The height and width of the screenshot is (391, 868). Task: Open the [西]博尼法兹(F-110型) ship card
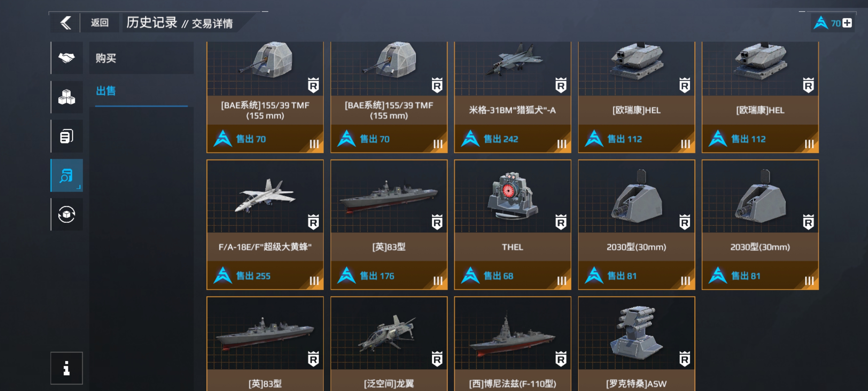512,344
